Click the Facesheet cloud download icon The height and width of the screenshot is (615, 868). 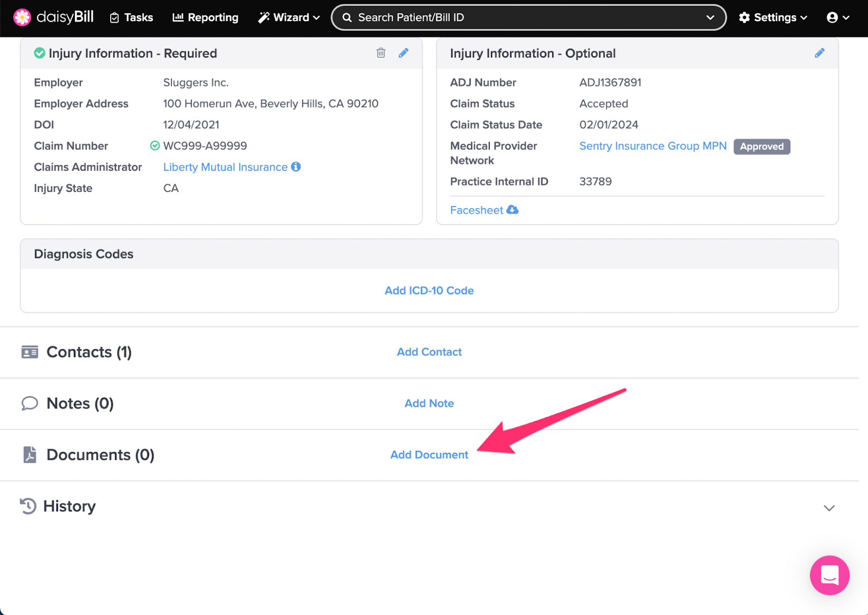coord(512,209)
